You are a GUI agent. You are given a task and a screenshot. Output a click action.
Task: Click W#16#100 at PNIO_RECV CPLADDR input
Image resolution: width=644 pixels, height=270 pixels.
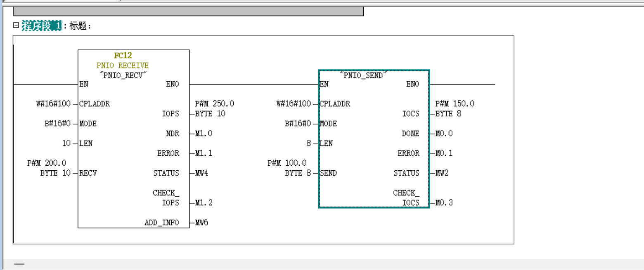tap(53, 104)
